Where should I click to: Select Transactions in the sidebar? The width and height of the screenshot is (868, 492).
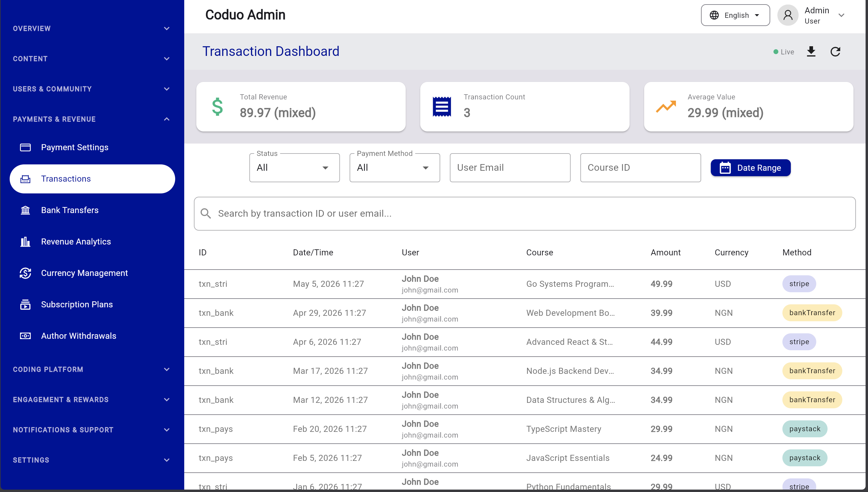coord(92,179)
